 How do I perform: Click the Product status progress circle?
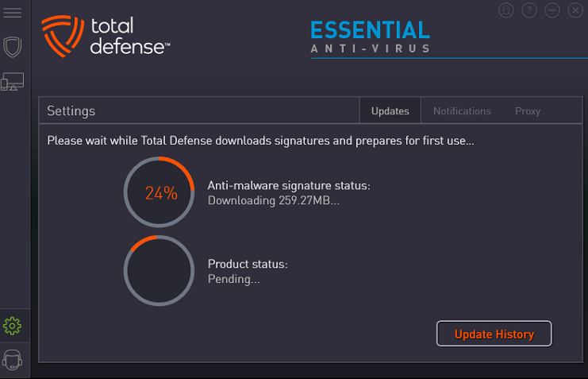click(159, 270)
